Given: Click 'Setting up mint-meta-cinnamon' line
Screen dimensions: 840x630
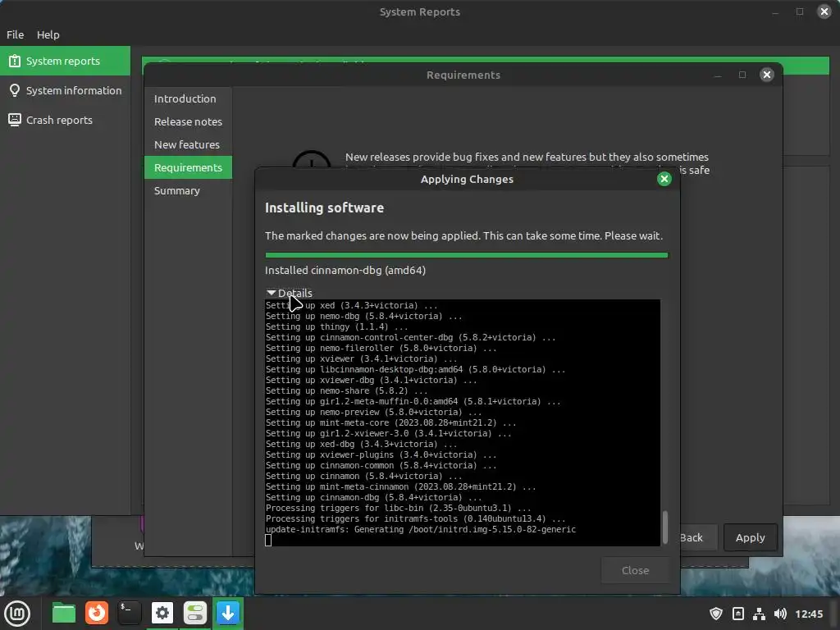Looking at the screenshot, I should pyautogui.click(x=400, y=486).
